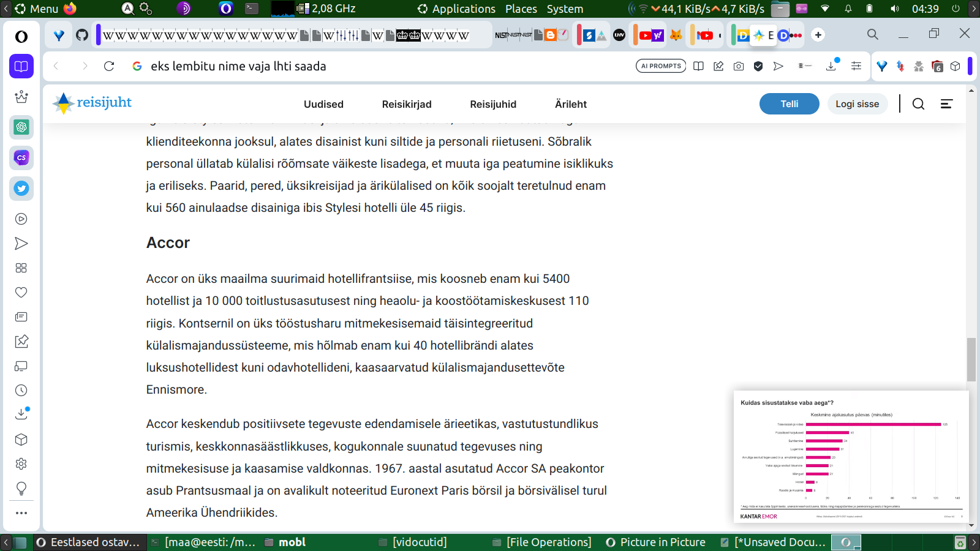Launch Firefox from the top panel
This screenshot has height=551, width=980.
pos(70,9)
